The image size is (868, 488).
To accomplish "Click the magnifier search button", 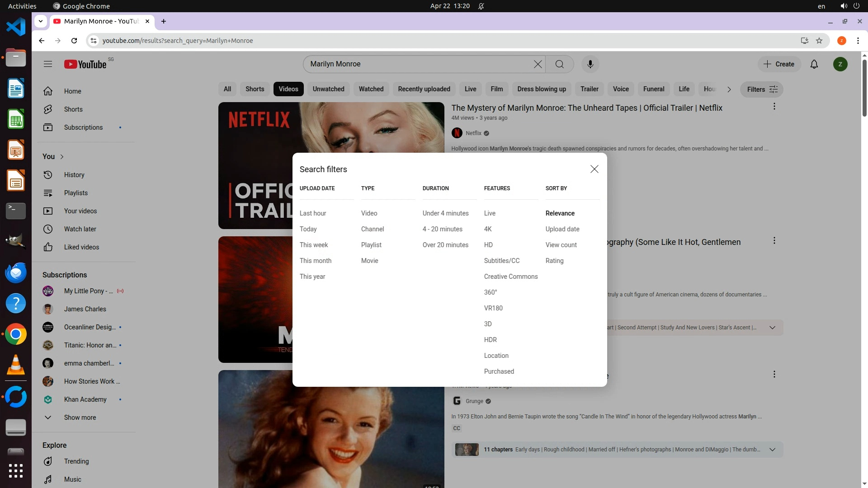I will 560,64.
